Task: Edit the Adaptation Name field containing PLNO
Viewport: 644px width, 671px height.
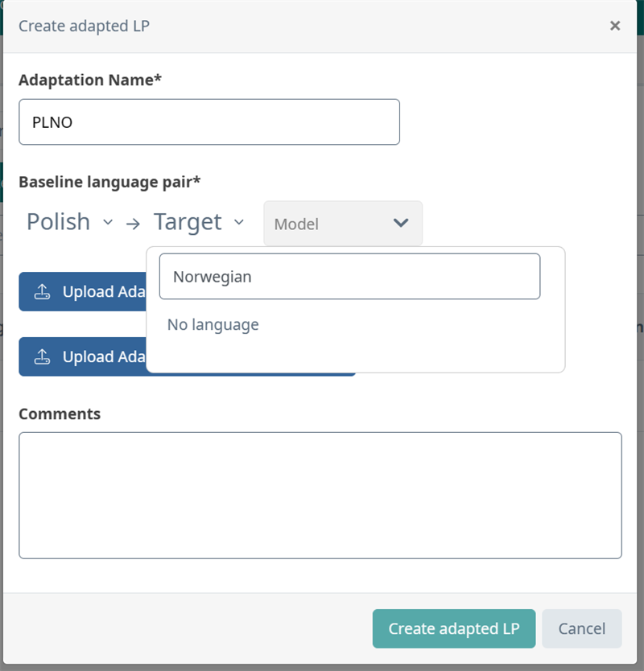Action: [x=209, y=121]
